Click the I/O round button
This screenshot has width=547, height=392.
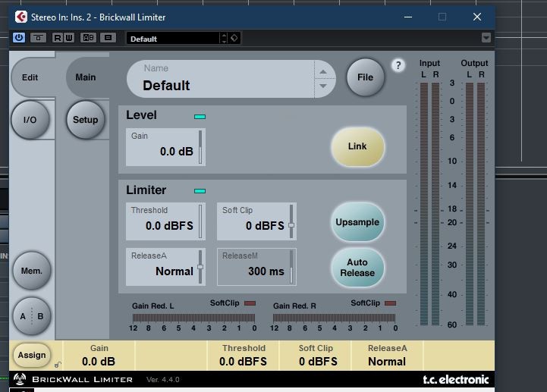pyautogui.click(x=30, y=120)
